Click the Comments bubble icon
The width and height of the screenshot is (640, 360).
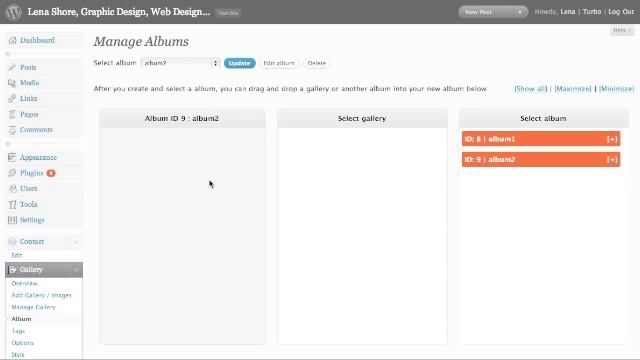(12, 130)
